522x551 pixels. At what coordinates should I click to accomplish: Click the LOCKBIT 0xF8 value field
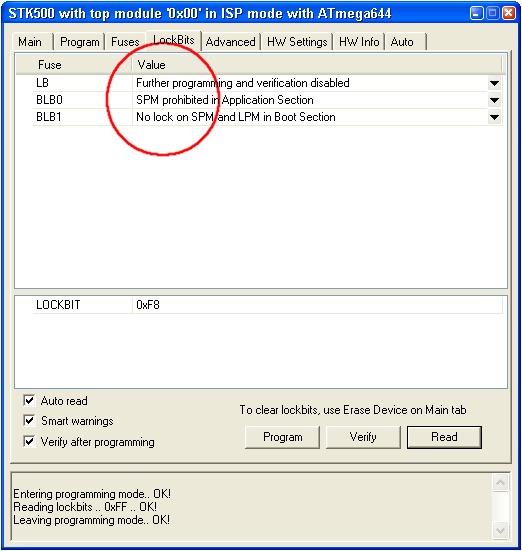pos(317,305)
